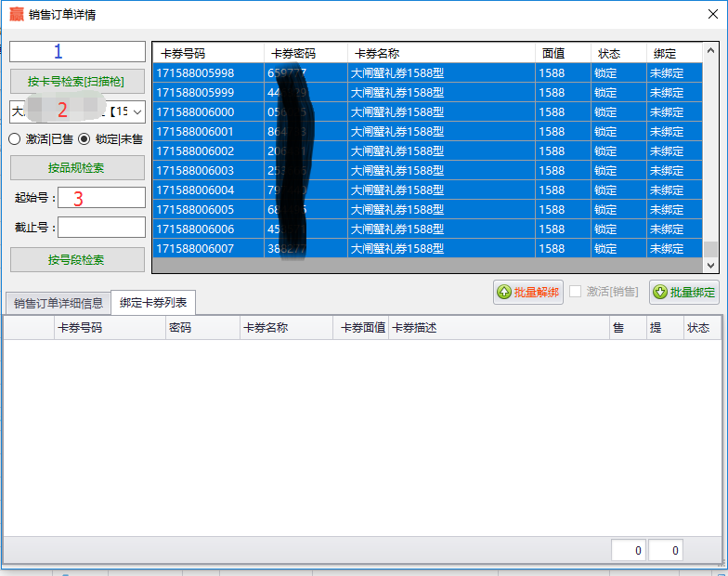Click 卡券面值 header in bottom list
The height and width of the screenshot is (576, 728).
point(360,328)
